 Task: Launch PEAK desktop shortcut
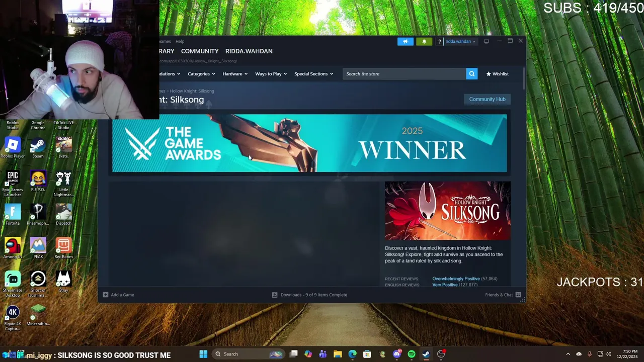click(x=38, y=249)
